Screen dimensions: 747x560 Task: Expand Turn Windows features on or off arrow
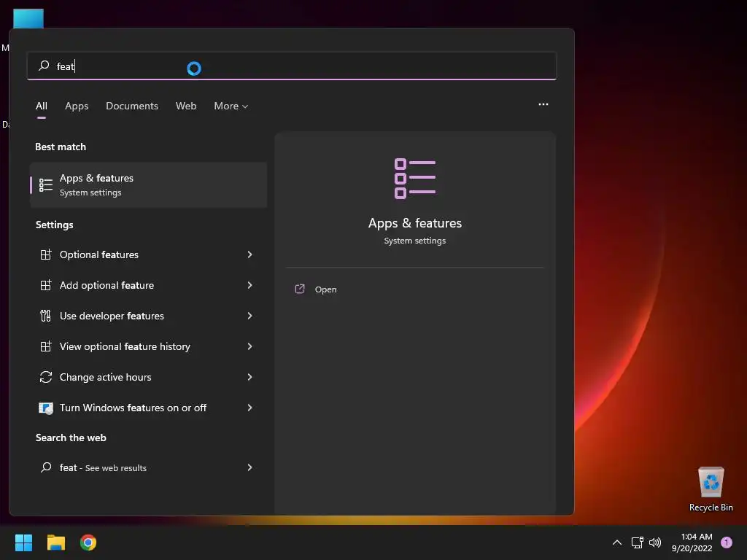click(249, 408)
